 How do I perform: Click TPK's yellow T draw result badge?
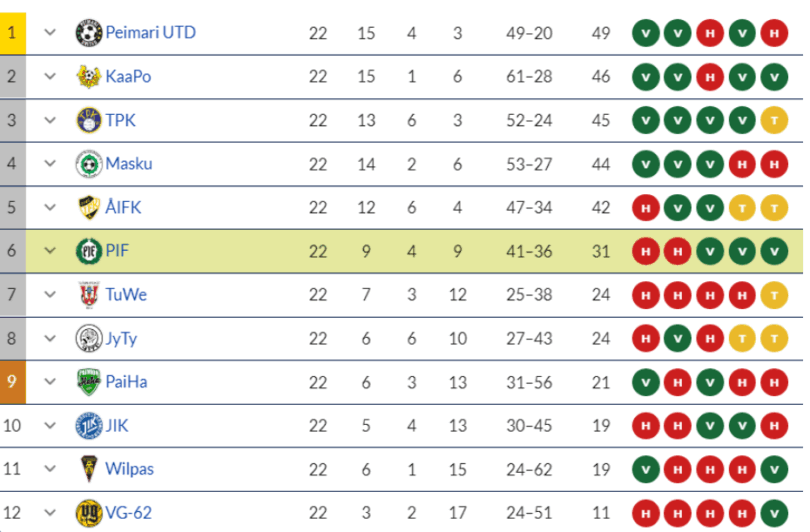tap(774, 120)
